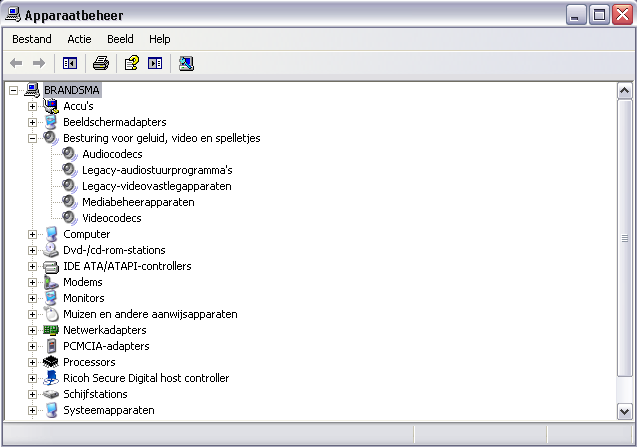
Task: Click the Mediabeheerapparaten speaker icon
Action: point(70,202)
